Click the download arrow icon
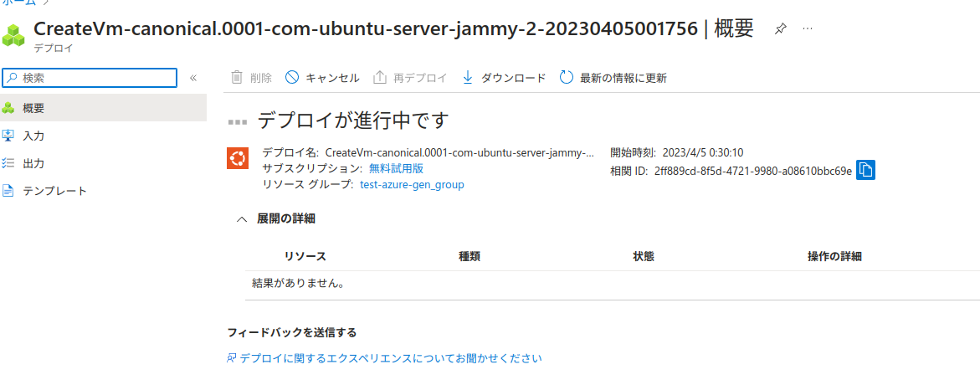 [467, 78]
